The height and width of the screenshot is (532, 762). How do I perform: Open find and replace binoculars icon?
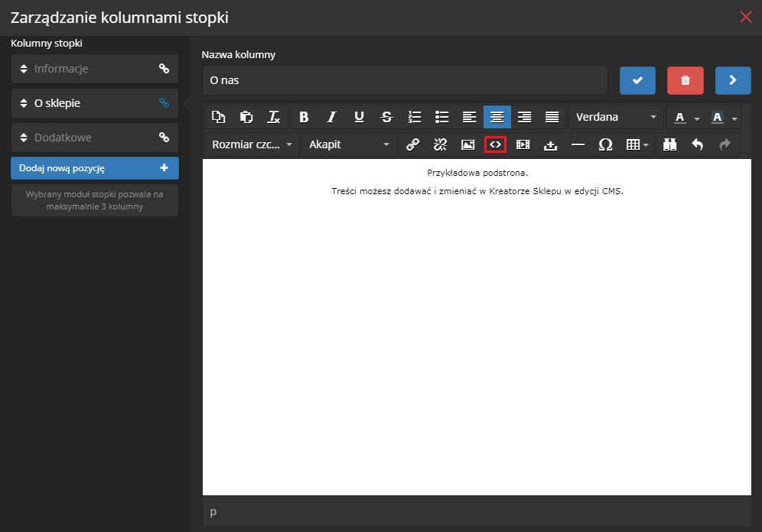[670, 144]
